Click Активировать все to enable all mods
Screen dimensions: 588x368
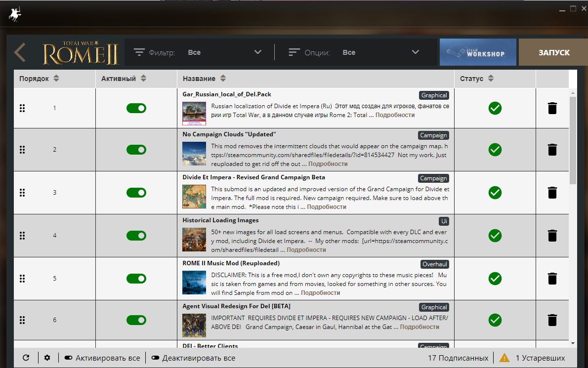tap(102, 358)
